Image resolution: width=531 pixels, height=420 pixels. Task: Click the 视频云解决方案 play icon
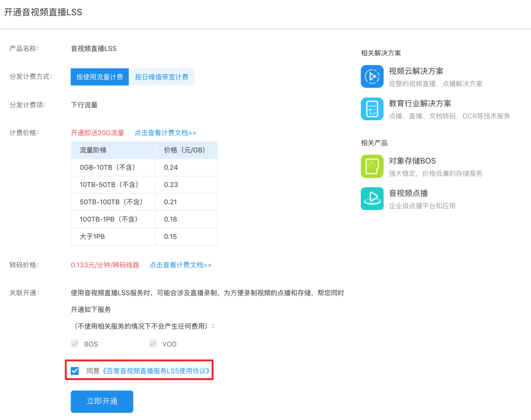coord(372,77)
